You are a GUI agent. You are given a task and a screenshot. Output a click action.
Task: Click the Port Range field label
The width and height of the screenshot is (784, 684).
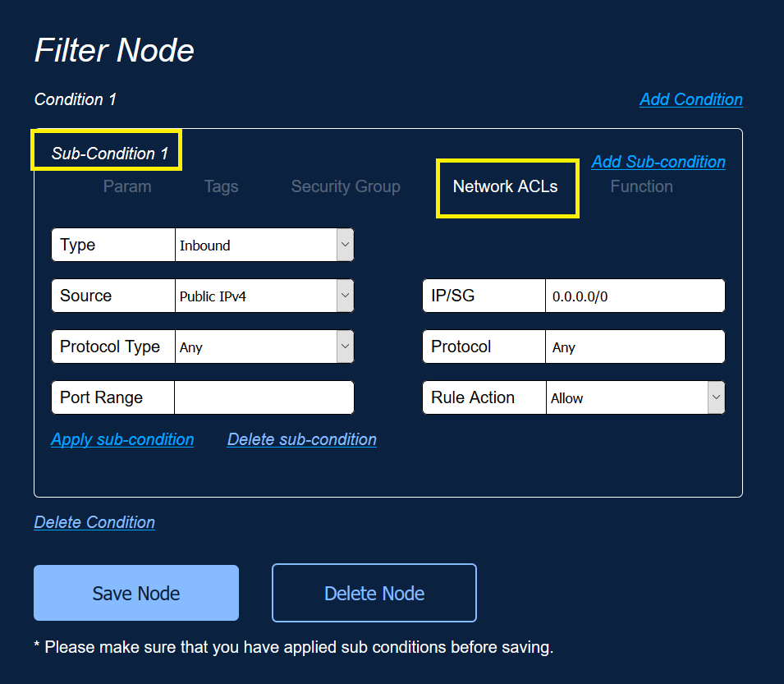(x=101, y=397)
